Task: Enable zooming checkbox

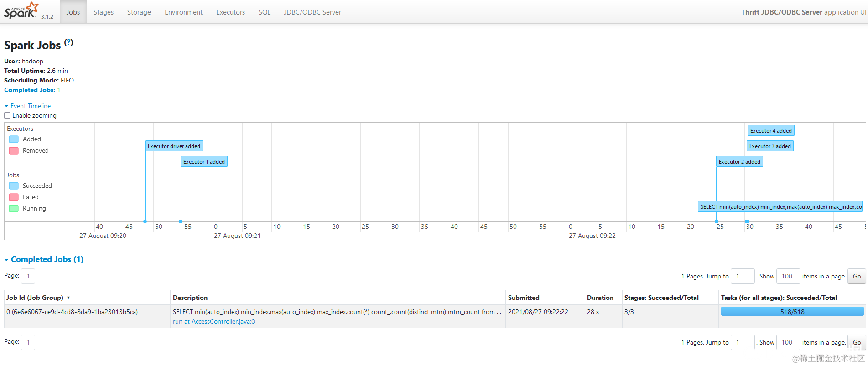Action: 7,115
